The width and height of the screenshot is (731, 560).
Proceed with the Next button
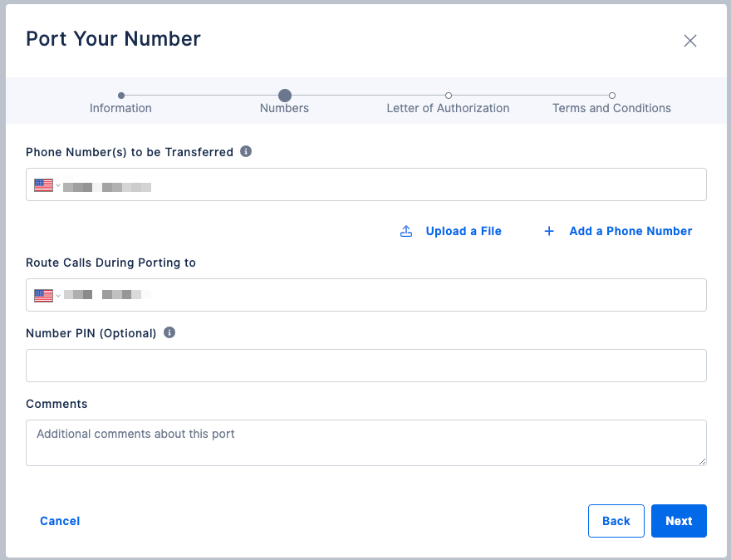pos(679,521)
